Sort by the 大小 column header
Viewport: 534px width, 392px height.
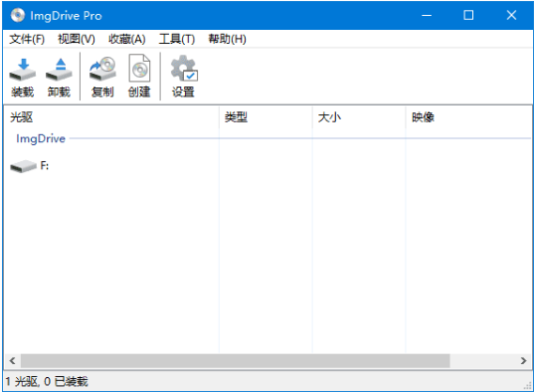[x=359, y=117]
